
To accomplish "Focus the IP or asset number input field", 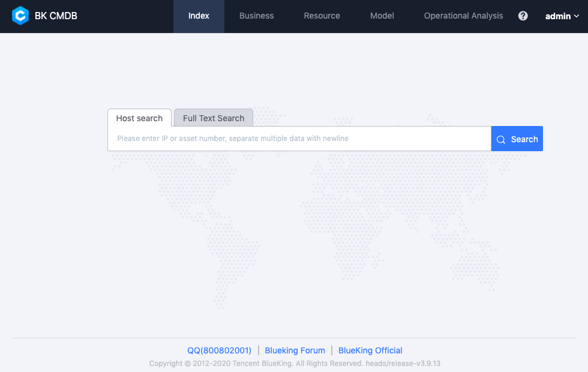I will (x=299, y=139).
